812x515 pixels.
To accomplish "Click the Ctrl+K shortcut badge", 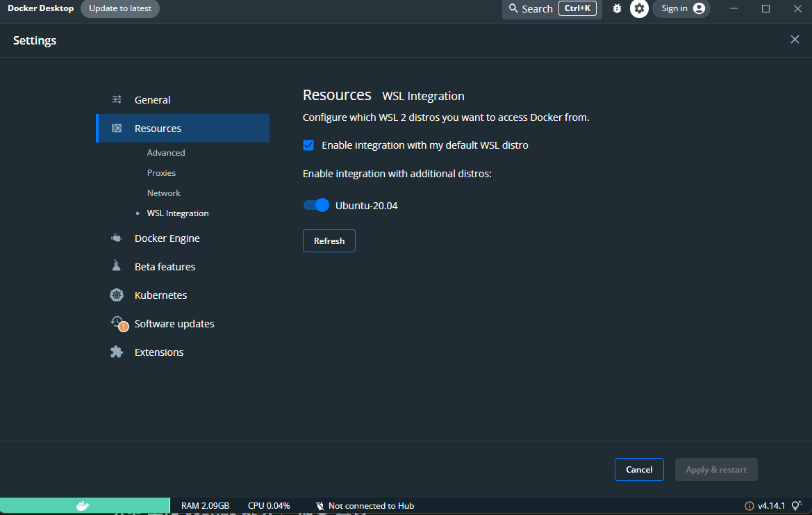I will pos(577,8).
